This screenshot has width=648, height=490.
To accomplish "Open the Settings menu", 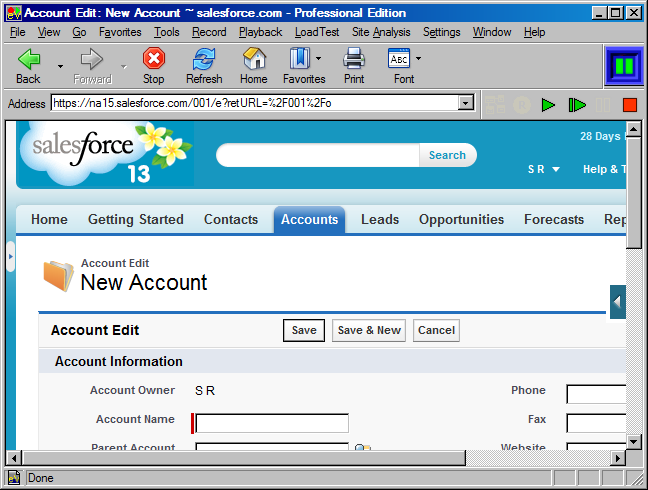I will pos(441,32).
